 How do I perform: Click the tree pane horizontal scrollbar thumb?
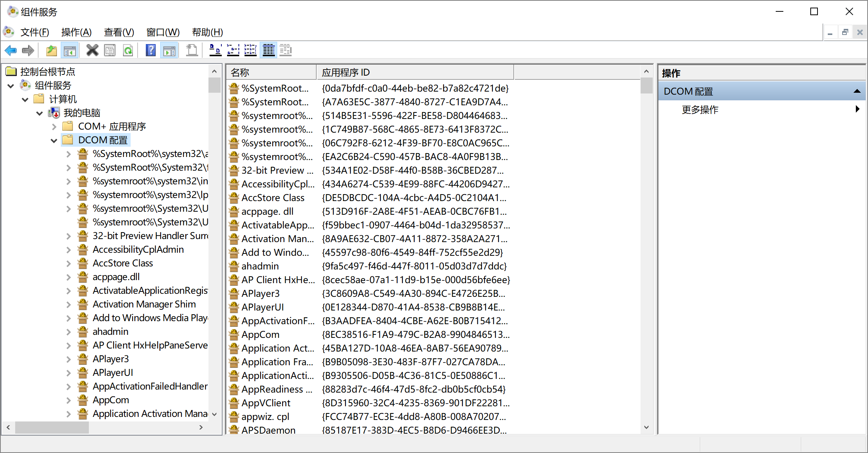[52, 427]
